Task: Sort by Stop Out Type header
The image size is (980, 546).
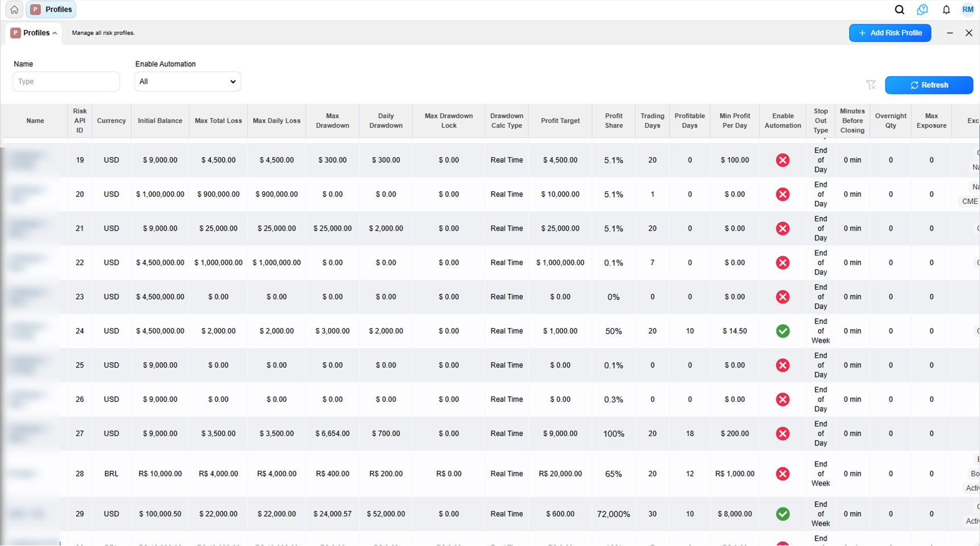Action: pyautogui.click(x=820, y=121)
